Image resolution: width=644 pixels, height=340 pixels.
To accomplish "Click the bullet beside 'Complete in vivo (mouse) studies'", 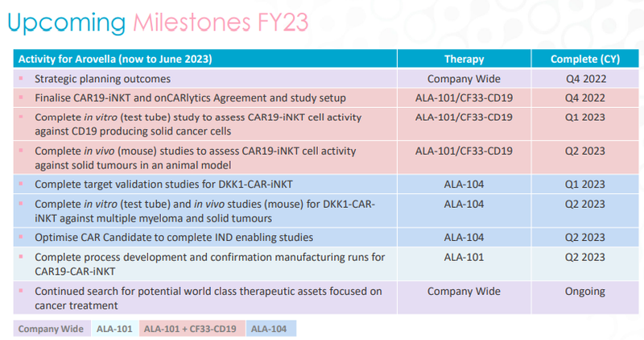I will tap(21, 150).
